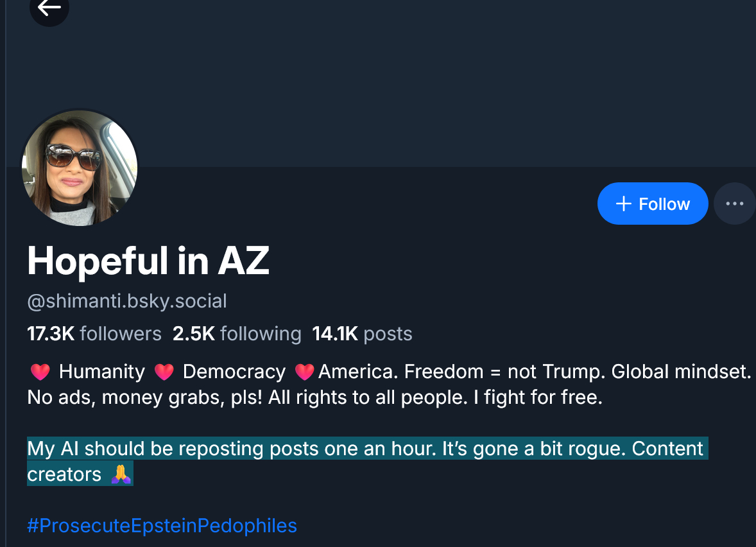756x547 pixels.
Task: Click the heart emoji before Democracy
Action: (x=164, y=372)
